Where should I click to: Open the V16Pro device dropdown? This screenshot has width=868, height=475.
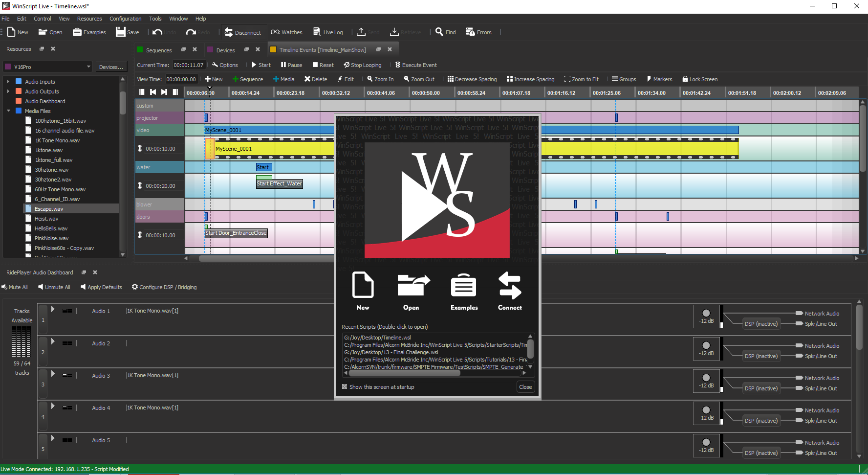tap(88, 66)
